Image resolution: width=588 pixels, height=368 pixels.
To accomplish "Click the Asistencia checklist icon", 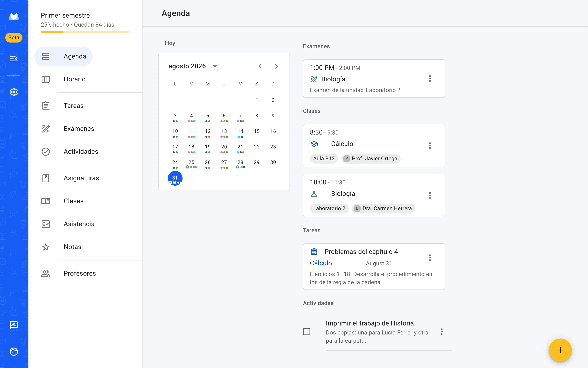I will 46,224.
